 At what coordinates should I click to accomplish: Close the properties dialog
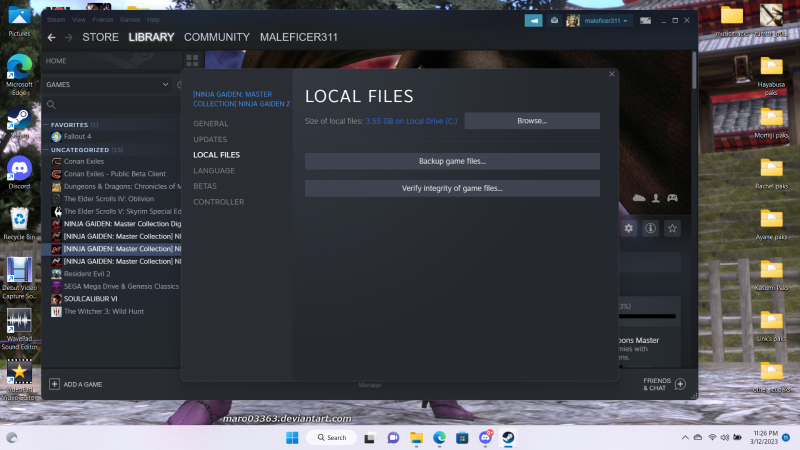(x=612, y=74)
